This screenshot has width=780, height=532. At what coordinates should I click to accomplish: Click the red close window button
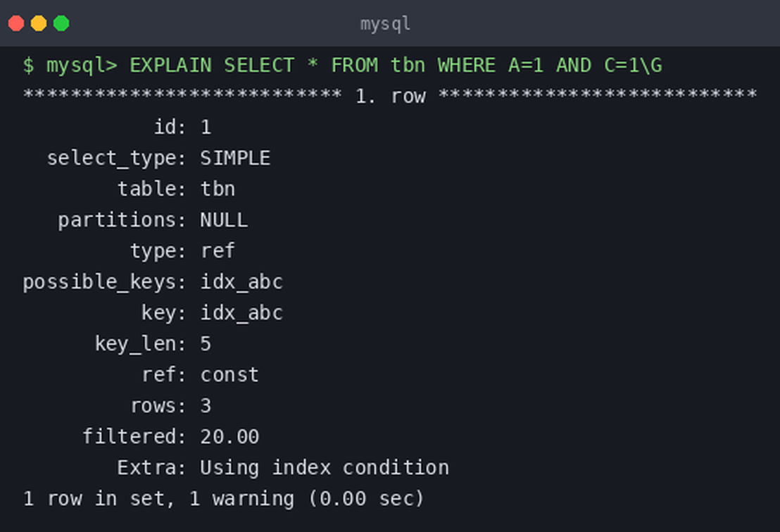coord(16,23)
